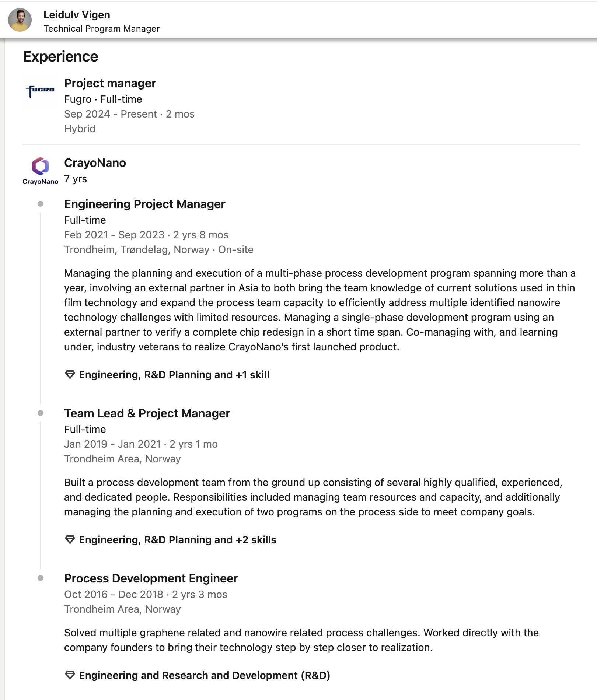
Task: Open 'Engineering and Research and Development (R&D)' skills
Action: point(205,675)
